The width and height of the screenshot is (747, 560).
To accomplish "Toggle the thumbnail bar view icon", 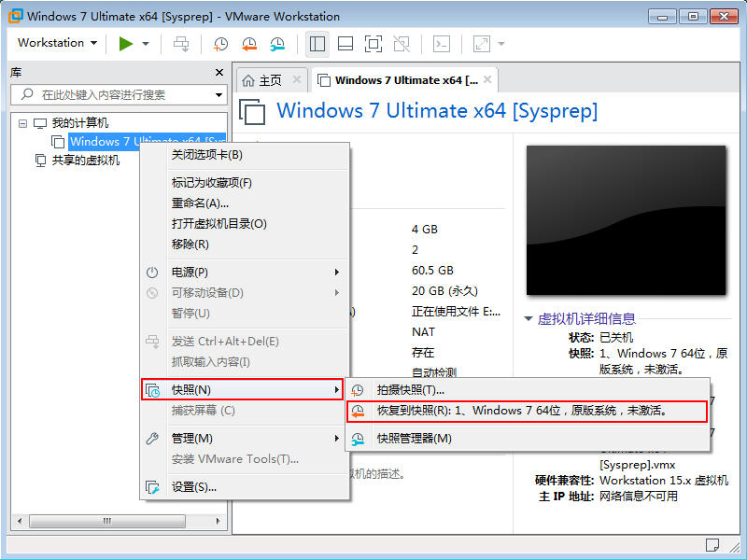I will (x=345, y=44).
